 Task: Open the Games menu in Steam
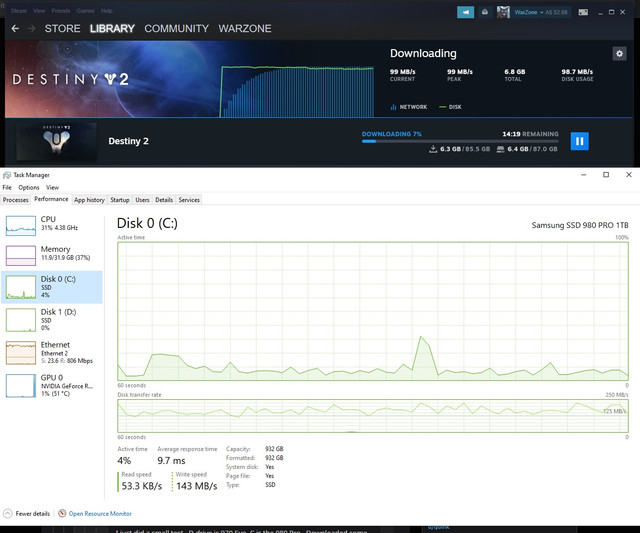point(85,11)
